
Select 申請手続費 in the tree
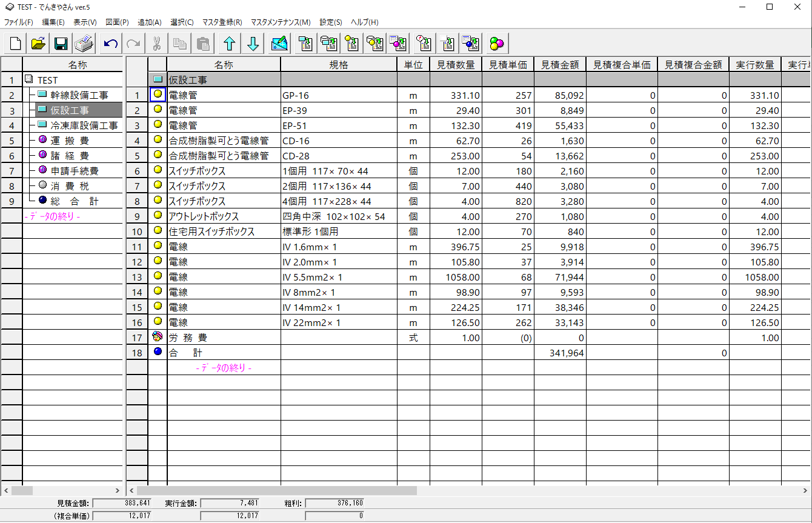coord(75,171)
